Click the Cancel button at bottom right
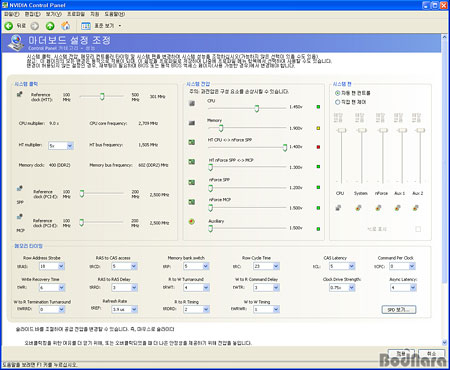Screen dimensions: 450x370 431,353
